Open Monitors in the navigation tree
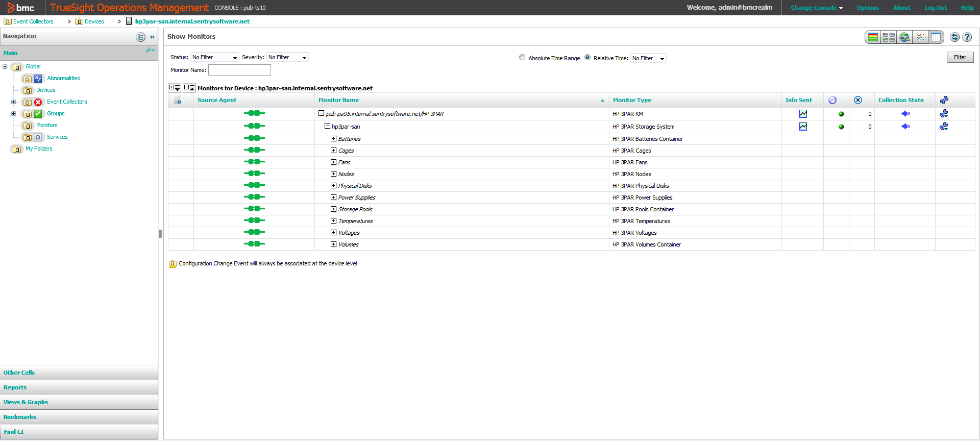This screenshot has width=980, height=443. coord(46,125)
